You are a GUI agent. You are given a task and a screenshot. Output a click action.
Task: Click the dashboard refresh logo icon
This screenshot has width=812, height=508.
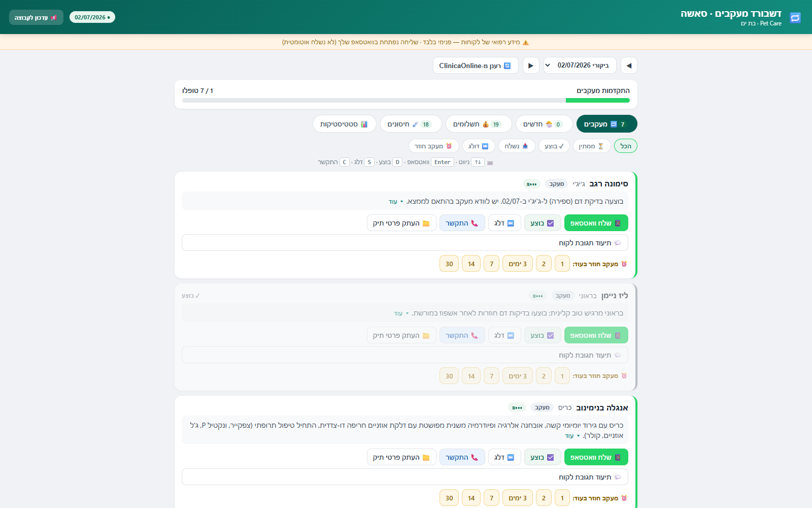coord(795,18)
